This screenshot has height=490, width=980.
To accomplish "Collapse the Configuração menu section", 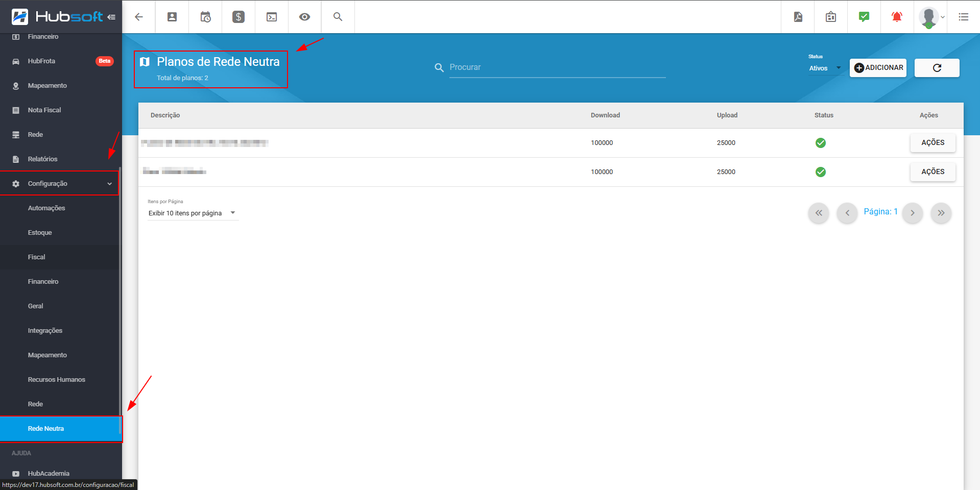I will click(x=60, y=184).
